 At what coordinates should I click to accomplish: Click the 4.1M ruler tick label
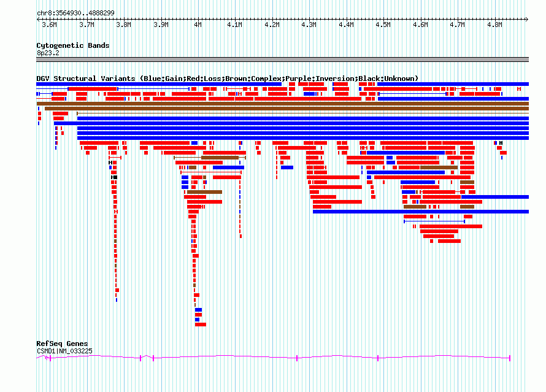coord(235,25)
